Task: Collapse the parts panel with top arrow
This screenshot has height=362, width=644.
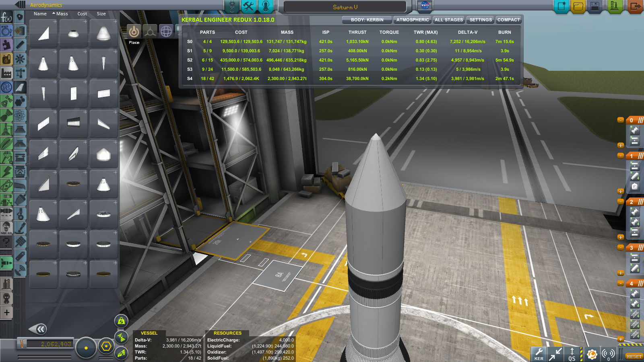Action: tap(20, 5)
